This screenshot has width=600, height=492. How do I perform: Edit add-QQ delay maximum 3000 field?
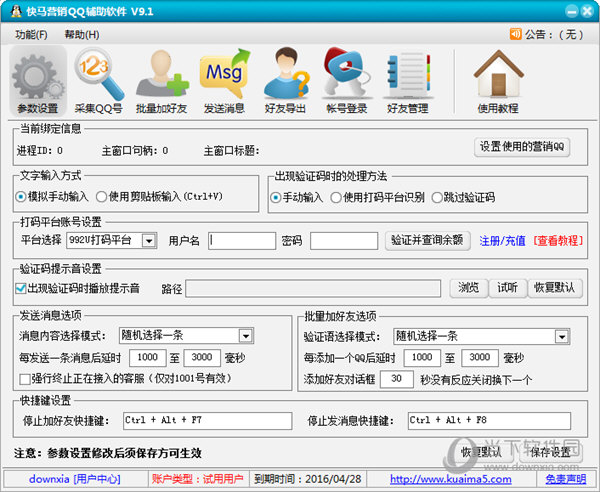click(480, 358)
